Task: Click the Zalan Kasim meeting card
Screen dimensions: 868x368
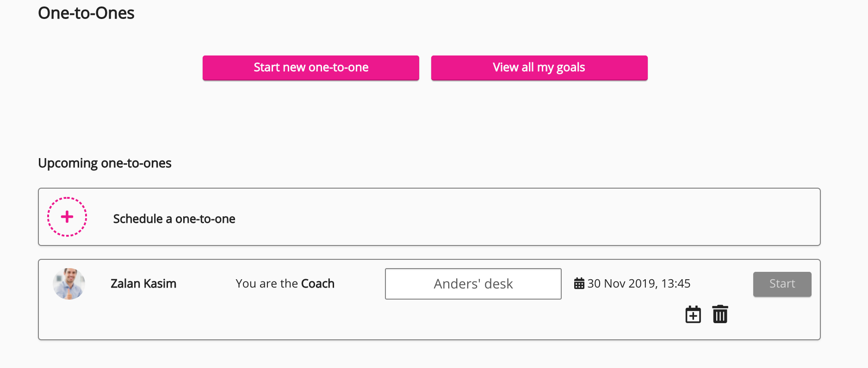Action: pyautogui.click(x=429, y=300)
